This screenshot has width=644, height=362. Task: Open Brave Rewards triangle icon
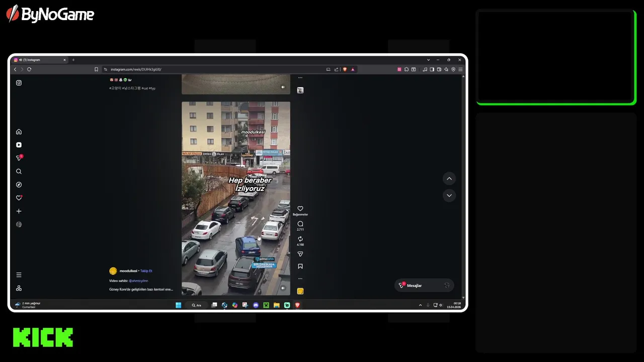point(353,69)
